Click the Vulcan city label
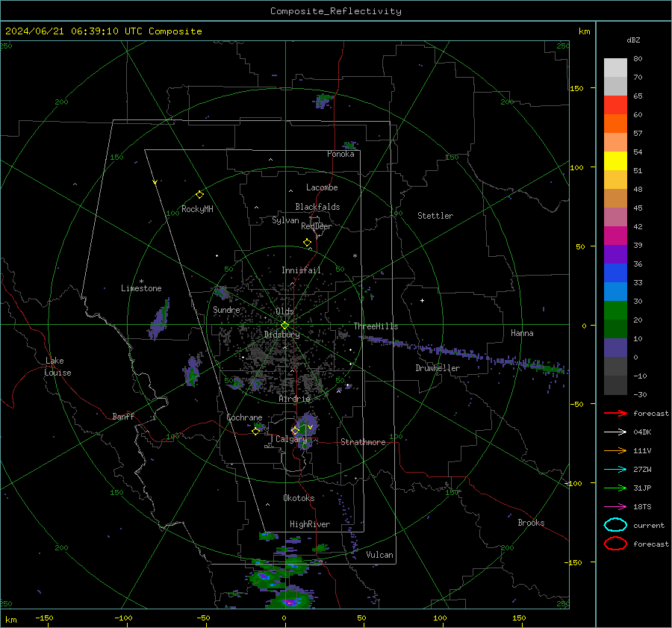This screenshot has height=628, width=672. 379,555
